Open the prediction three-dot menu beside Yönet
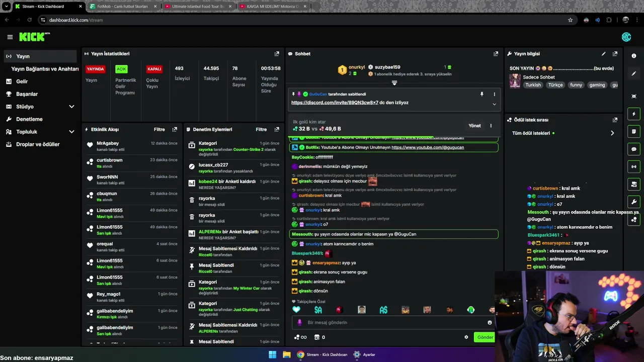This screenshot has height=362, width=644. click(x=491, y=126)
